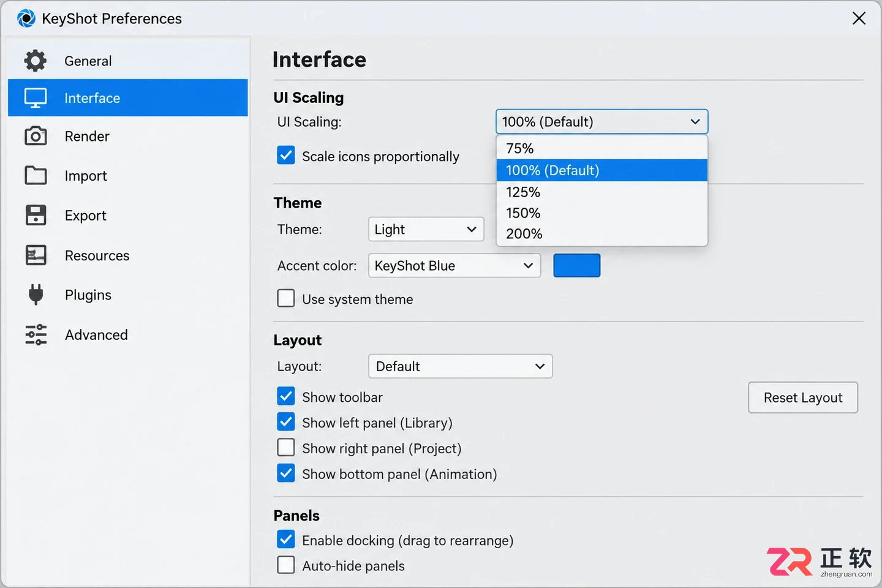Screen dimensions: 882x588
Task: Click the blue accent color swatch
Action: (x=577, y=265)
